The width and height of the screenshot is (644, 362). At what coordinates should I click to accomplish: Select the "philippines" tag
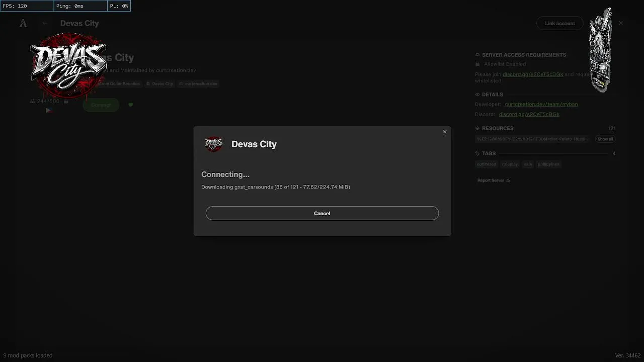coord(548,164)
